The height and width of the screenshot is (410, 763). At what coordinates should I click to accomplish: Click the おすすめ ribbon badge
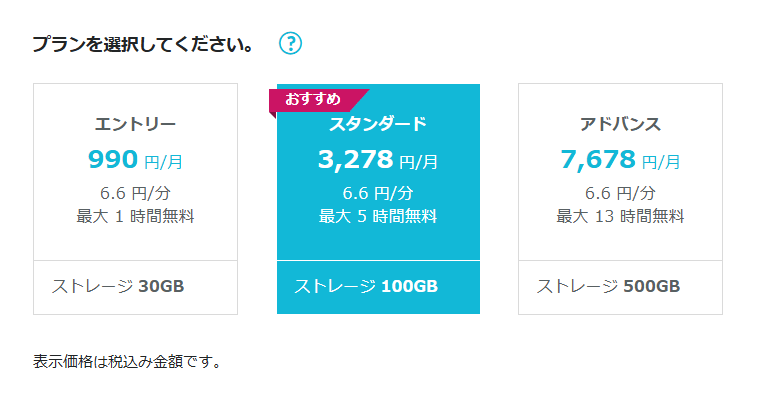[314, 100]
